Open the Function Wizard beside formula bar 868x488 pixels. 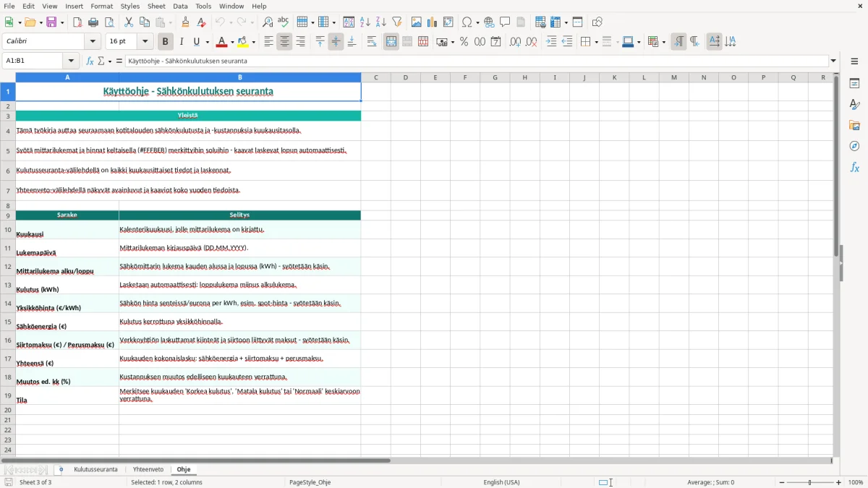click(90, 61)
